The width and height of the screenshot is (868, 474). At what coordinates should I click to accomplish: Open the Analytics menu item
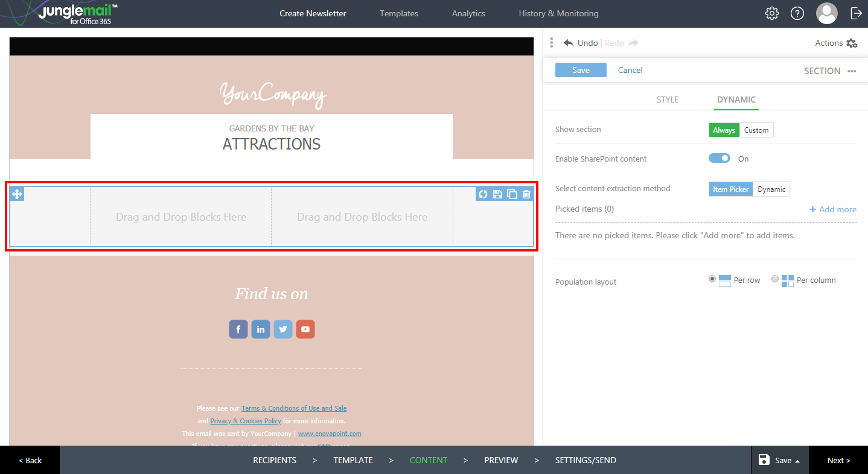pyautogui.click(x=468, y=13)
